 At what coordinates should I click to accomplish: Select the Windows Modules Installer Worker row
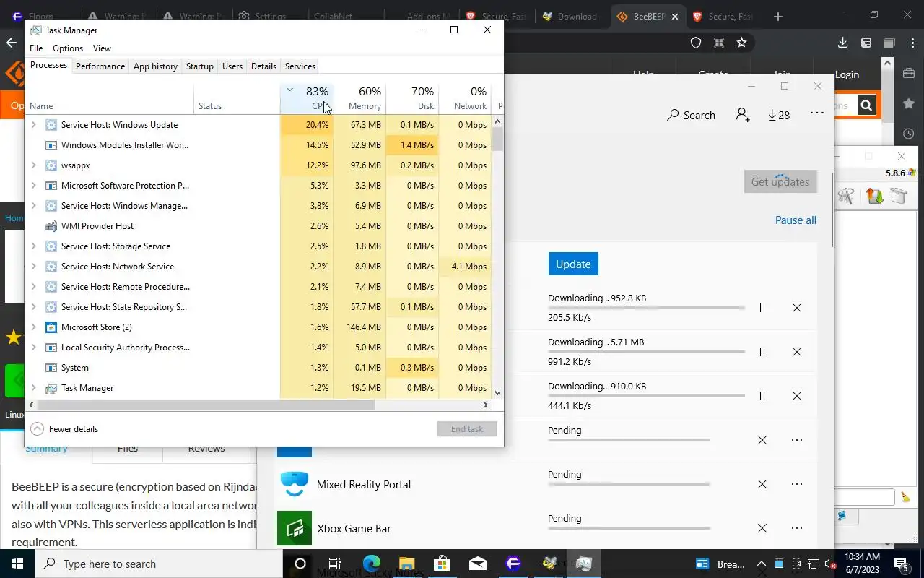[261, 145]
